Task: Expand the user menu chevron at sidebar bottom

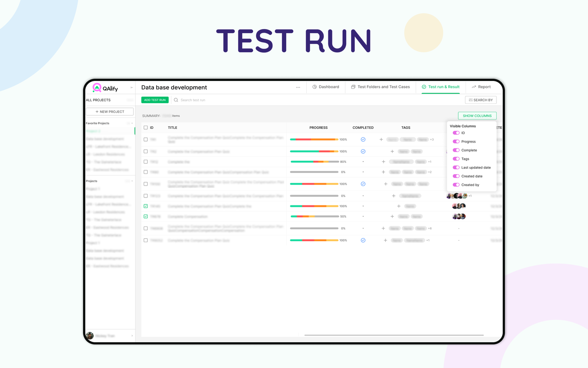Action: tap(132, 336)
